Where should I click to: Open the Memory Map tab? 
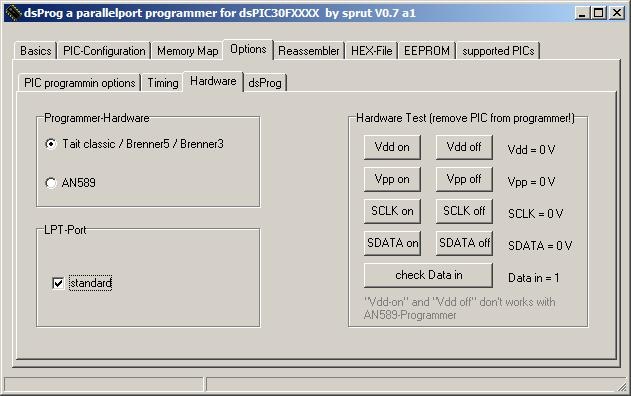(x=188, y=51)
